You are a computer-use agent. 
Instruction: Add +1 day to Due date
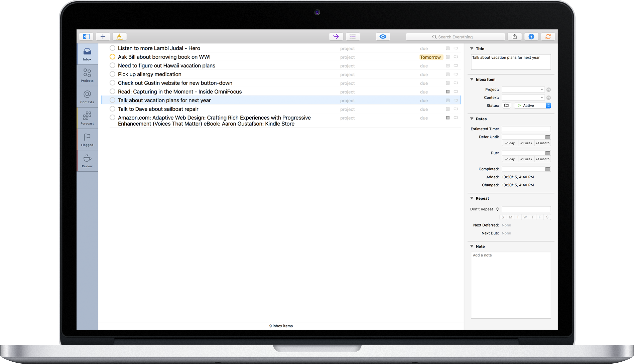pos(510,159)
